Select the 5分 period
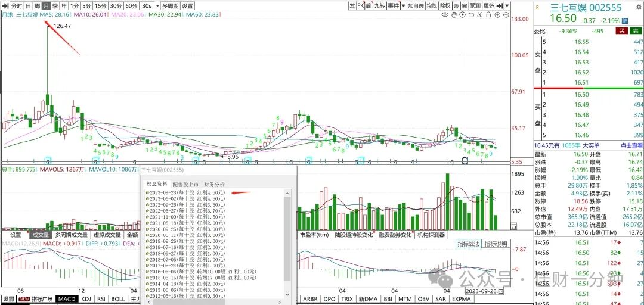Image resolution: width=644 pixels, height=305 pixels. pos(86,6)
